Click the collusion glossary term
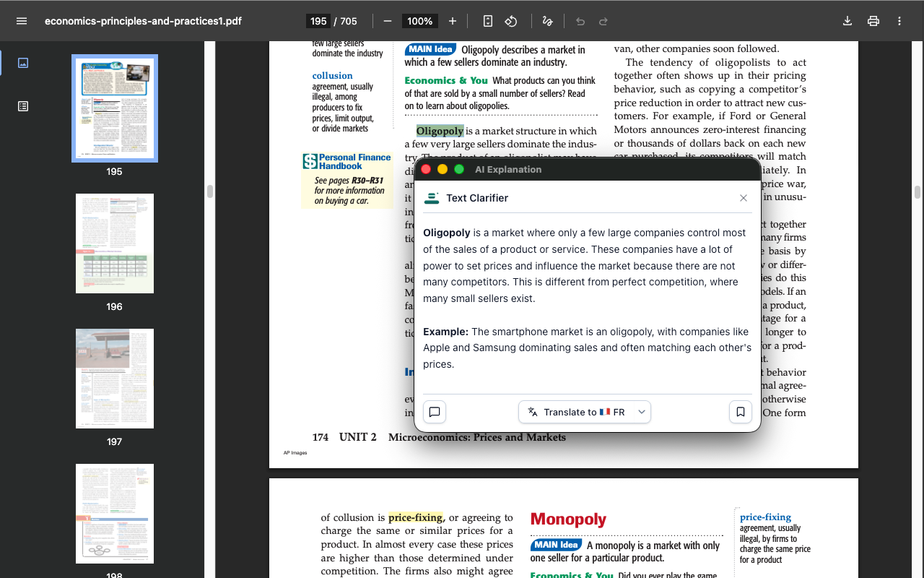Viewport: 924px width, 578px height. pyautogui.click(x=332, y=75)
